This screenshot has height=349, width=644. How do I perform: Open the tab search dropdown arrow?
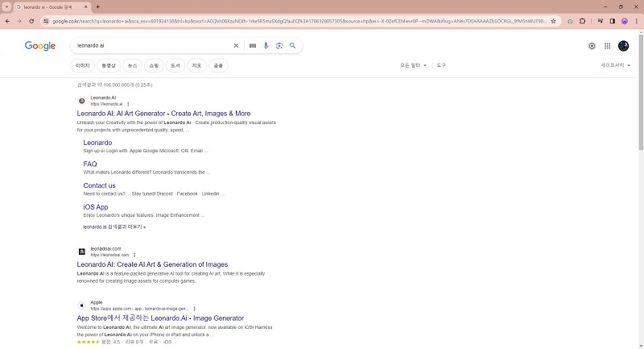6,6
